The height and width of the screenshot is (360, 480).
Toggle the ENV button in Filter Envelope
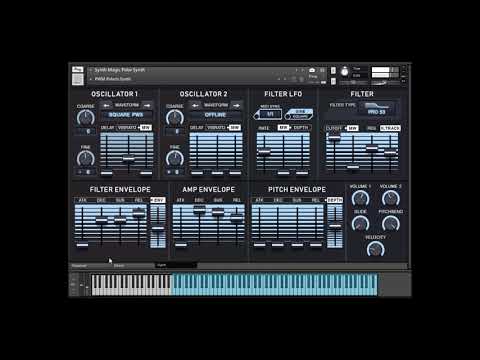(158, 200)
